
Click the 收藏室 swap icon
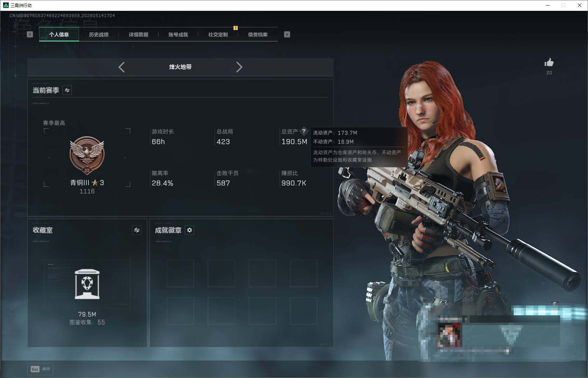137,230
